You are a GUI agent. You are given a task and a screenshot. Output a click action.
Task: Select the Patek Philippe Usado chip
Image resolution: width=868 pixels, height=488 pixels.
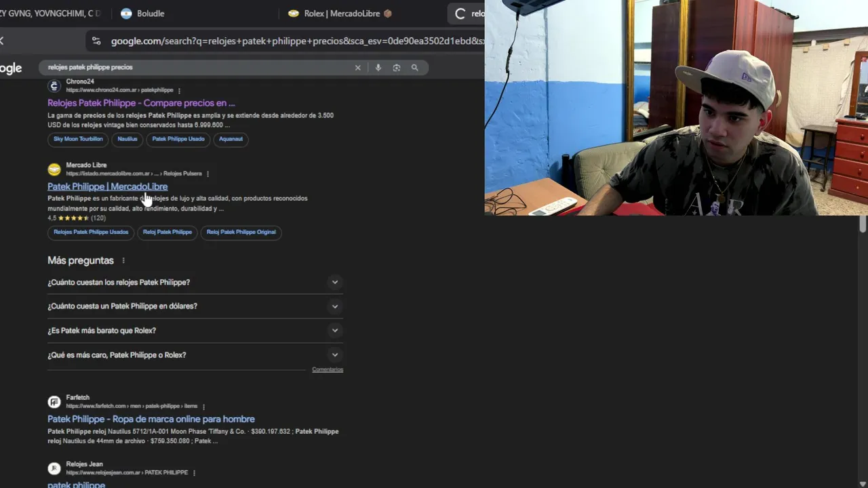pos(178,139)
